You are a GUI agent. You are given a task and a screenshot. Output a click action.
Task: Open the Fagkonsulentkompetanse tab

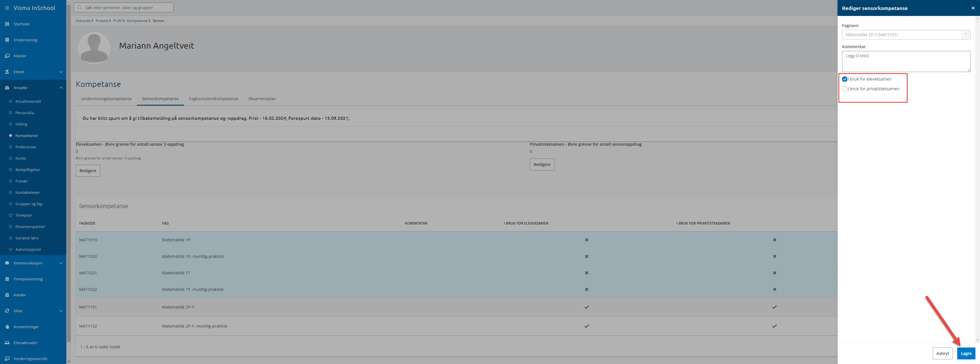213,99
